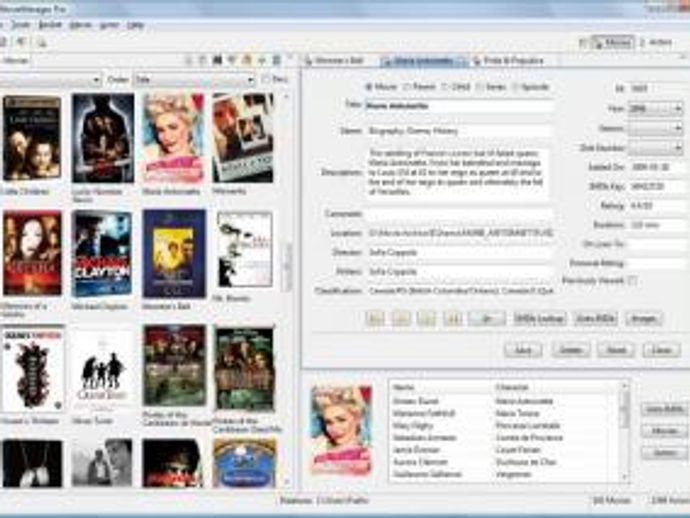Click in the Comments field
Viewport: 690px width, 518px height.
point(458,214)
